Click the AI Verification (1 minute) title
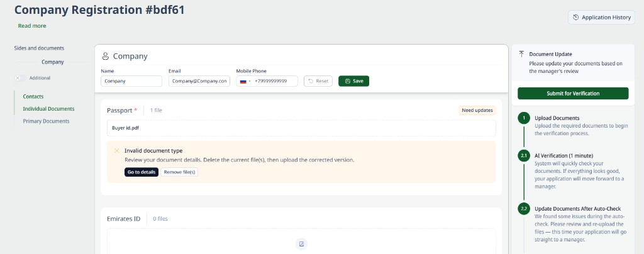644x254 pixels. 564,156
